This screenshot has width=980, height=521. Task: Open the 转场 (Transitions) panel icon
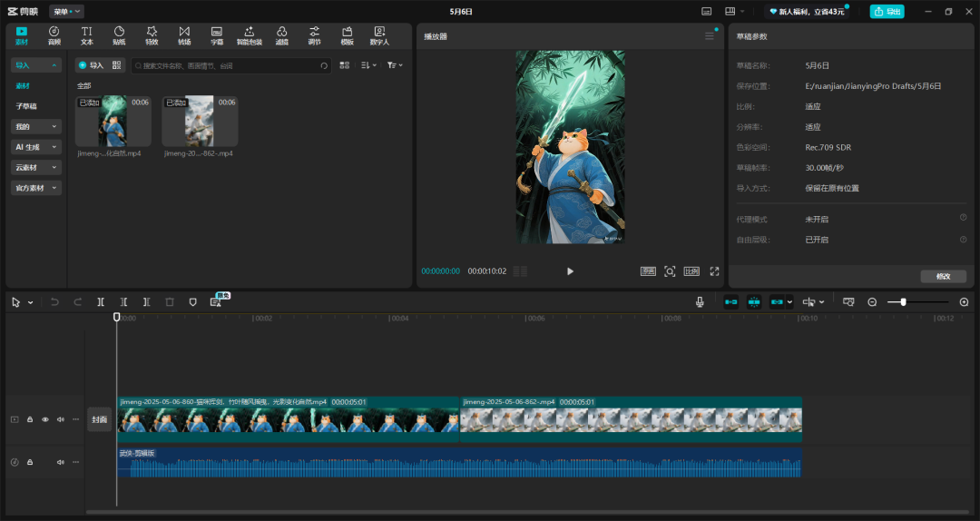[x=184, y=35]
